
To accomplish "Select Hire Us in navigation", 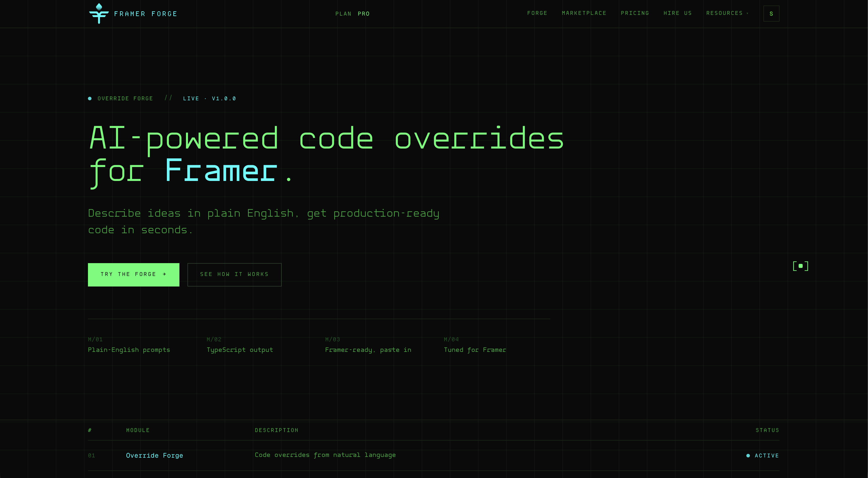I will click(678, 13).
